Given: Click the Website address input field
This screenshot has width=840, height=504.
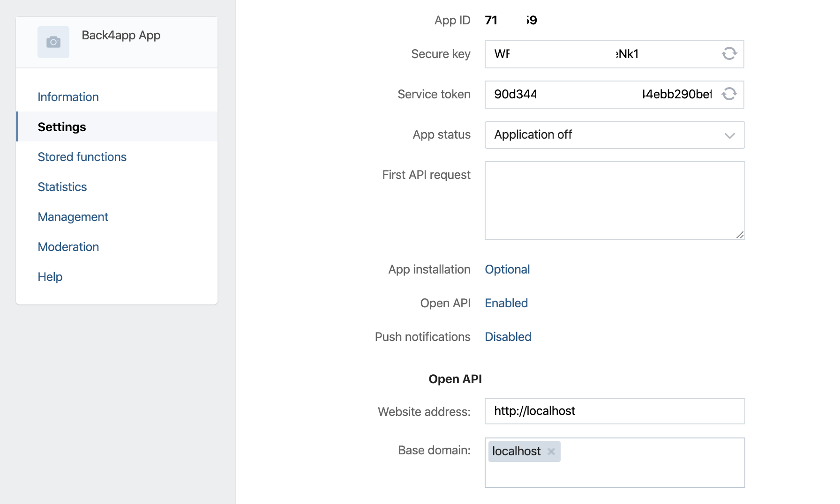Looking at the screenshot, I should [615, 411].
